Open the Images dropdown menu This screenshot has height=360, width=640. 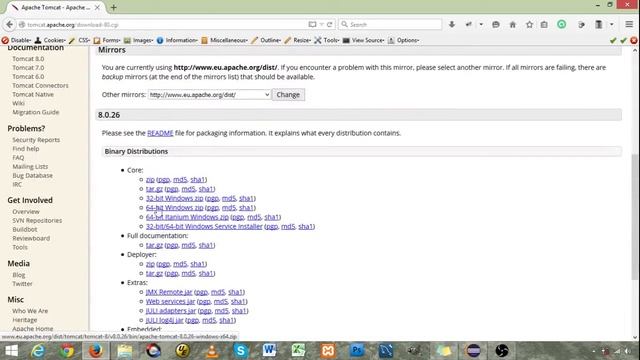138,40
